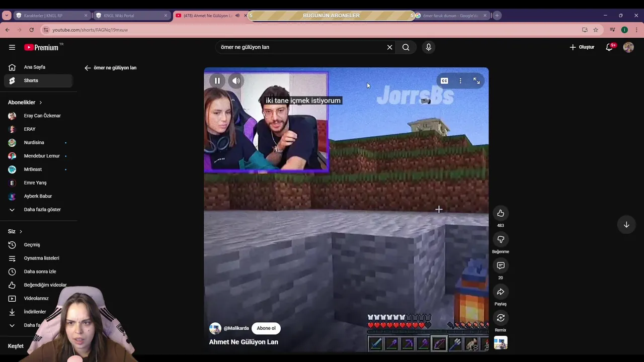This screenshot has height=362, width=644.
Task: Click the address bar URL
Action: 90,30
